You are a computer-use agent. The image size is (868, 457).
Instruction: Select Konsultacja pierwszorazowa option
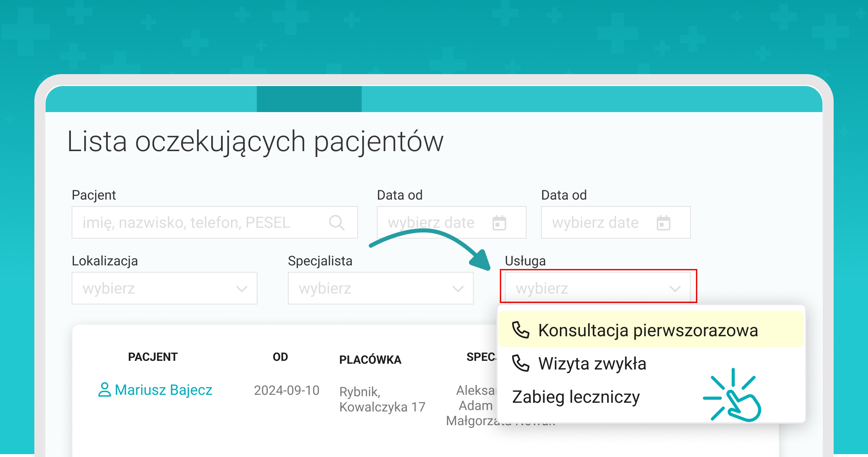click(x=651, y=330)
